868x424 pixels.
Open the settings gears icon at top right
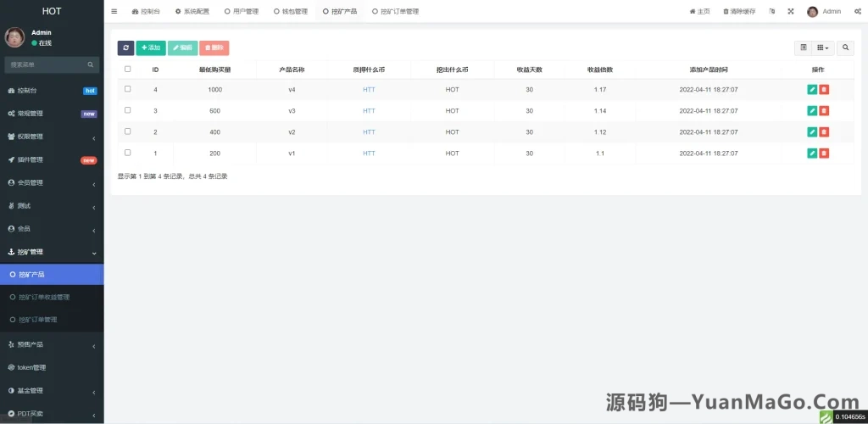point(858,11)
